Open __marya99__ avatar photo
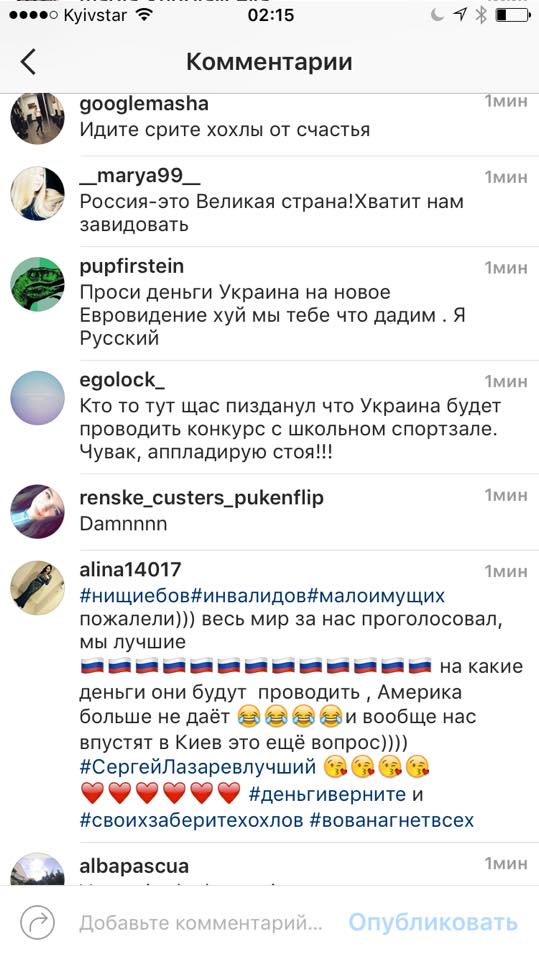This screenshot has width=539, height=960. pos(37,193)
